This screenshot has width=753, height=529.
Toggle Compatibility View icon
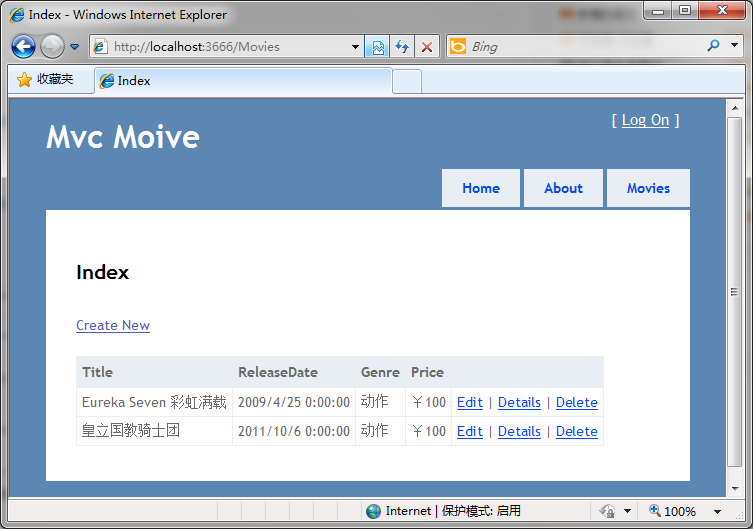click(378, 47)
